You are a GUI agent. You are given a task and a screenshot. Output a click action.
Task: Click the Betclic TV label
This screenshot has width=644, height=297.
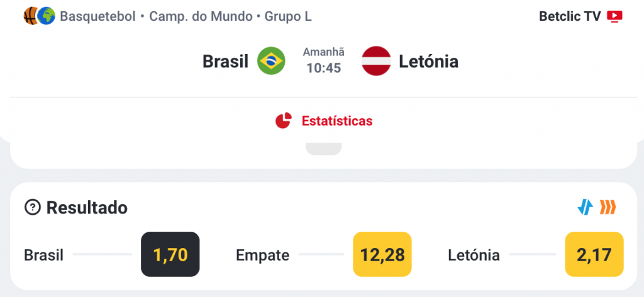tap(570, 16)
